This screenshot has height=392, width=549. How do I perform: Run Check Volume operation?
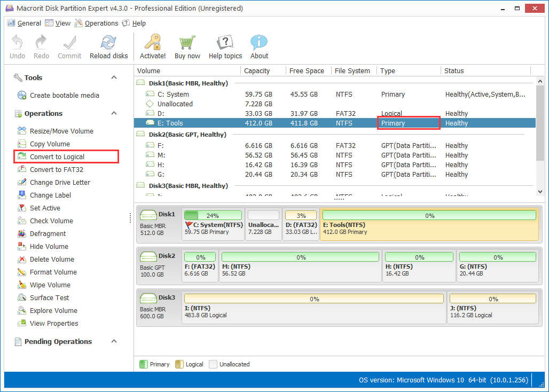45,221
